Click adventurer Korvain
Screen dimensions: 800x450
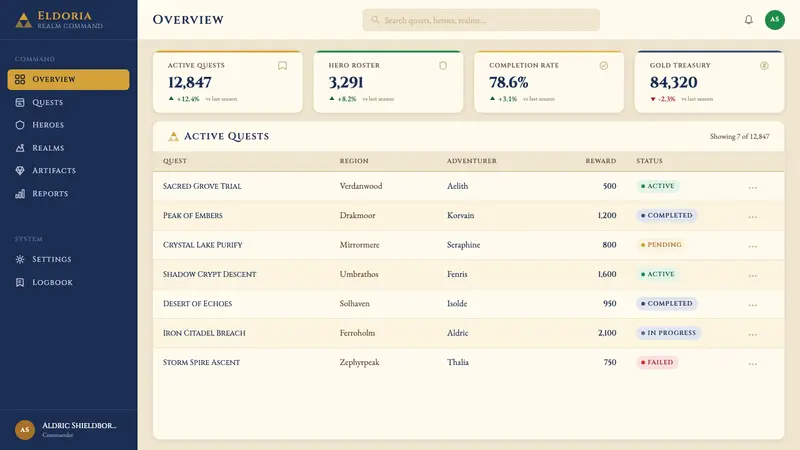[460, 215]
